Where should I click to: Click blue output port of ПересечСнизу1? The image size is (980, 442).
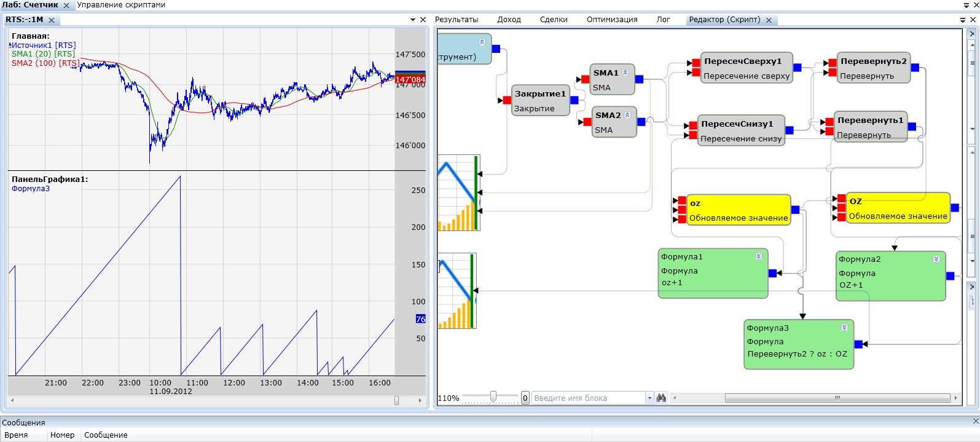tap(790, 130)
